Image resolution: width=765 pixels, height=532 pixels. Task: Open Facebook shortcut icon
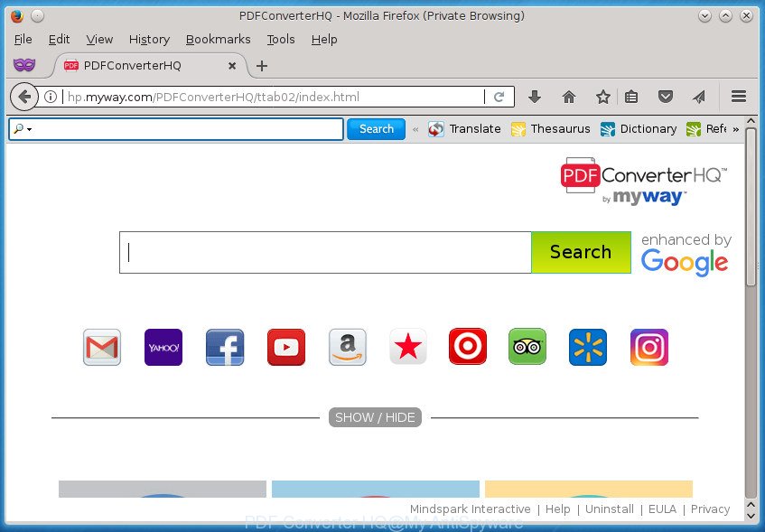pyautogui.click(x=225, y=347)
